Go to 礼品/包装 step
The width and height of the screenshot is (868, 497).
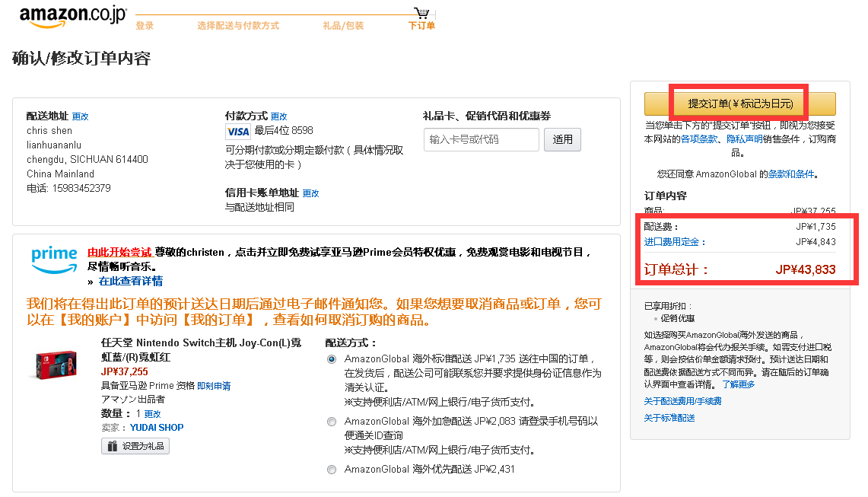[x=343, y=25]
